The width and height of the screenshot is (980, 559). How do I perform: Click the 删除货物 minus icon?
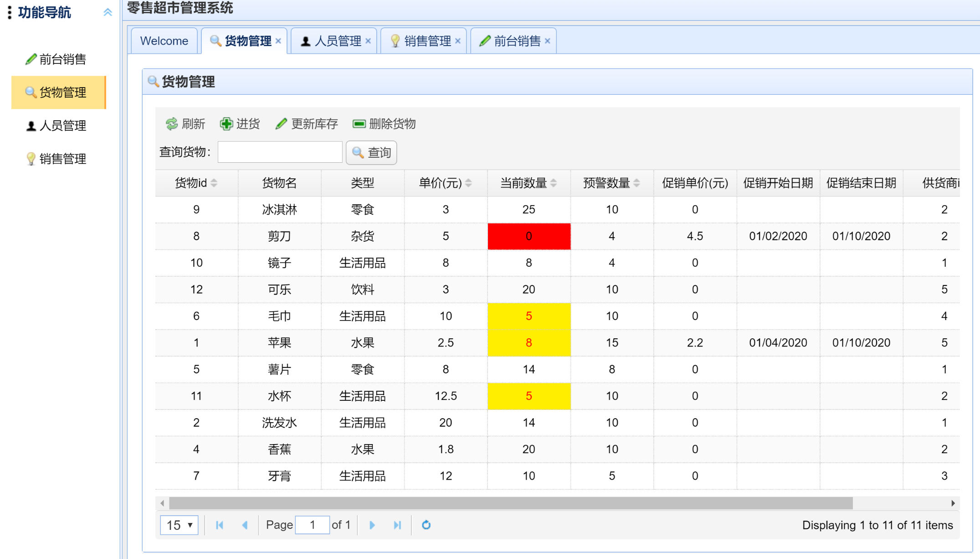tap(359, 124)
